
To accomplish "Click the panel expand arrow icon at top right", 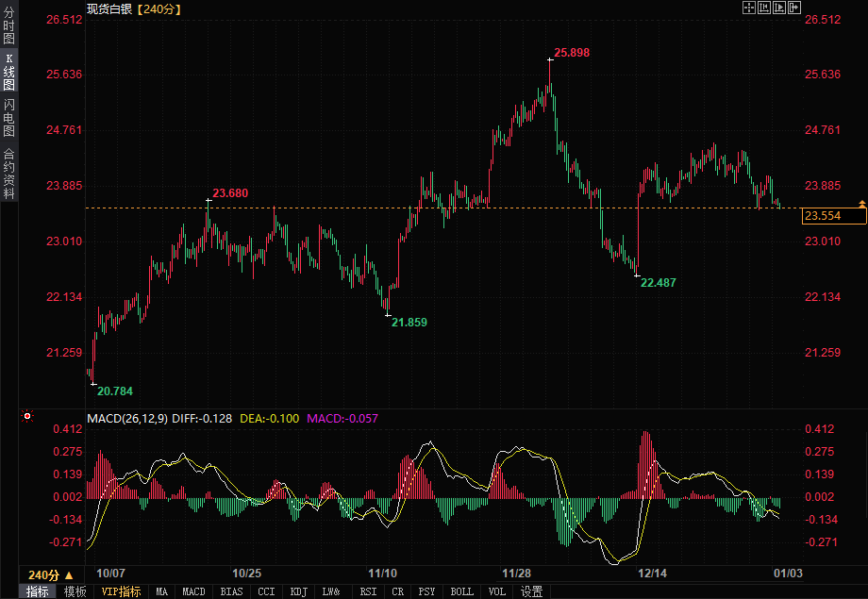I will tap(793, 8).
